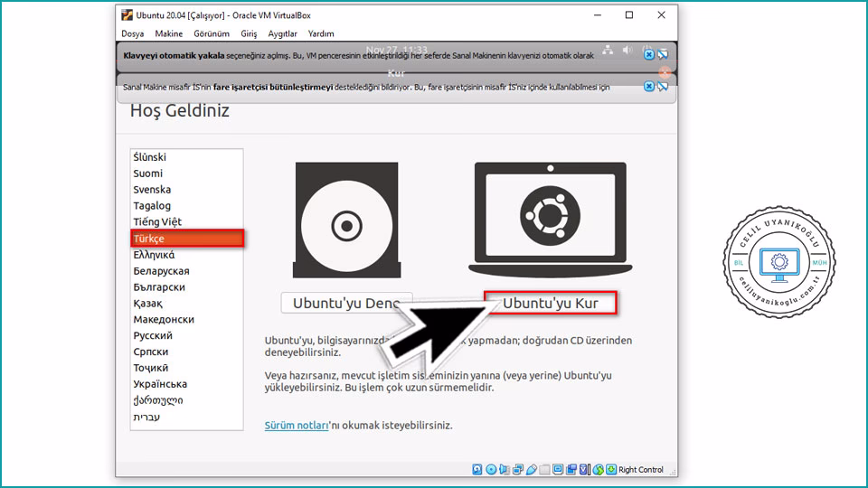Screen dimensions: 868x488
Task: Select Български in the language list
Action: click(x=186, y=286)
